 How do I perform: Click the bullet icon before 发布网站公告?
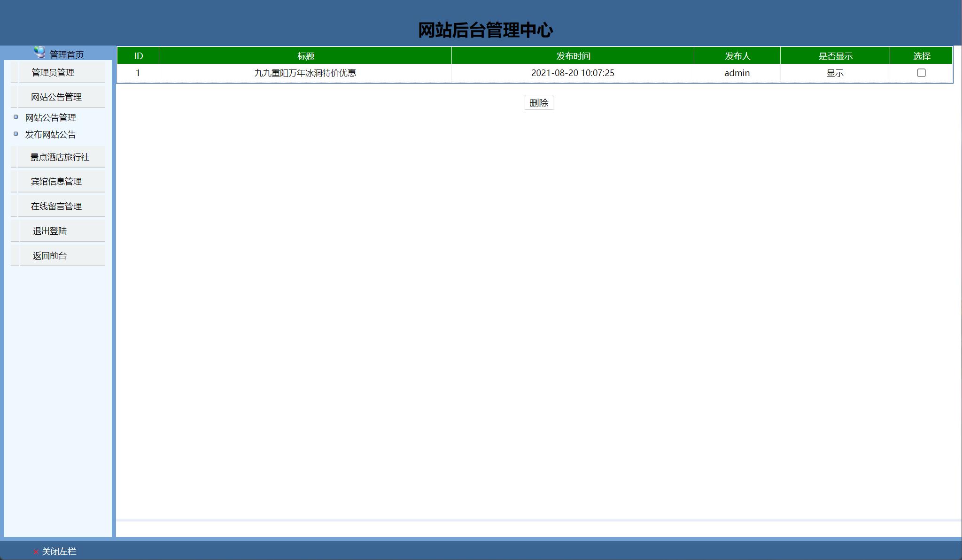click(x=16, y=133)
